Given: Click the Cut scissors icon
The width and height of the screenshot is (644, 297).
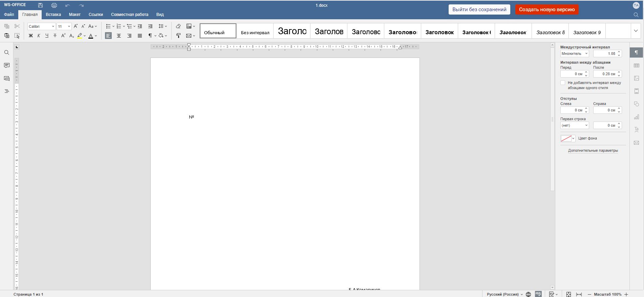Looking at the screenshot, I should [x=17, y=26].
